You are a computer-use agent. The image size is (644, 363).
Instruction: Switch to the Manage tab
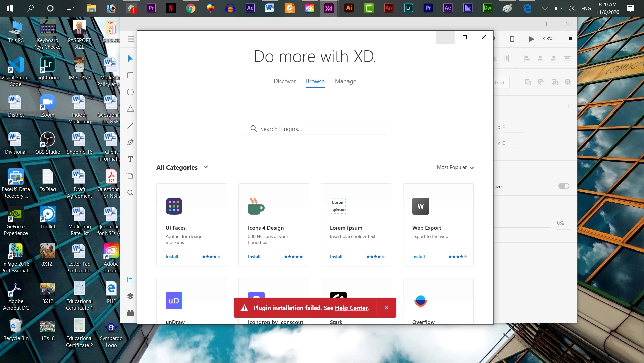345,81
